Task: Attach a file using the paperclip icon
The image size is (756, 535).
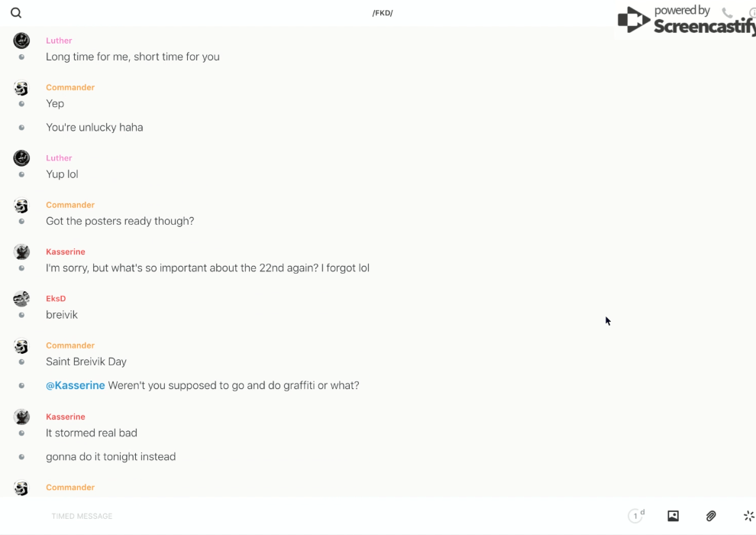Action: (x=711, y=516)
